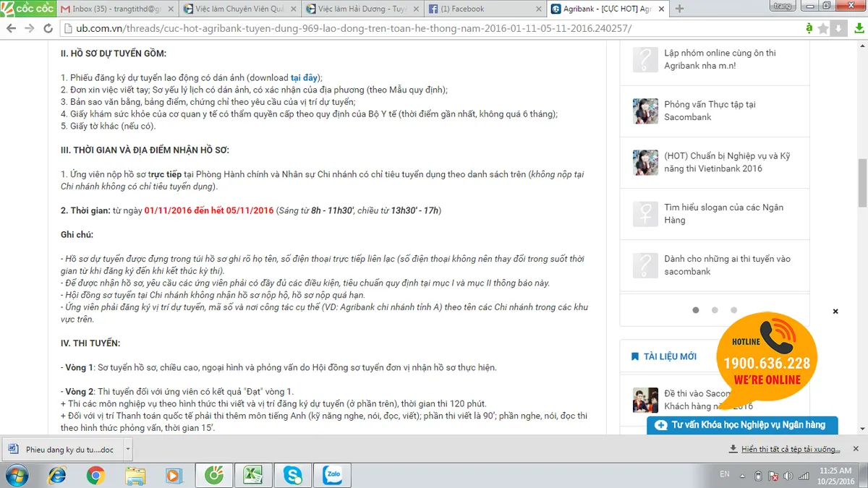
Task: Select the first carousel pagination dot
Action: click(696, 310)
